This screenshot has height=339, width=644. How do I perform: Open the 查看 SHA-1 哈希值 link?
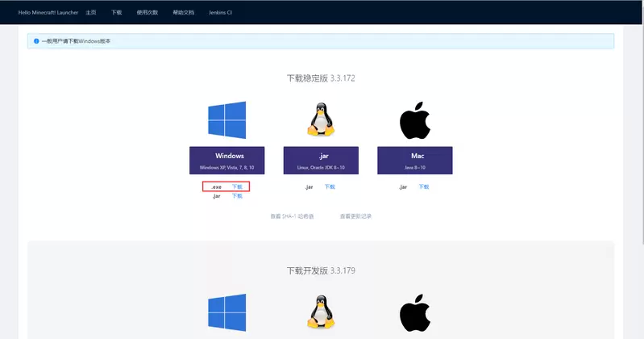click(292, 216)
